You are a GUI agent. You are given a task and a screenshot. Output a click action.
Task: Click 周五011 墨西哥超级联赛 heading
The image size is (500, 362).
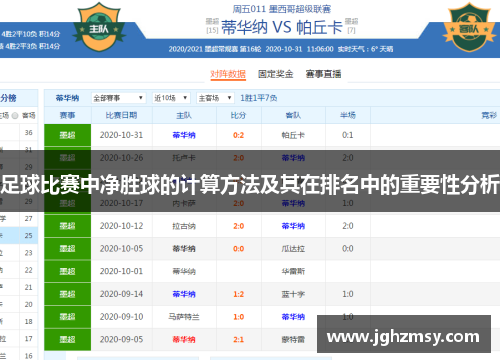pos(282,9)
